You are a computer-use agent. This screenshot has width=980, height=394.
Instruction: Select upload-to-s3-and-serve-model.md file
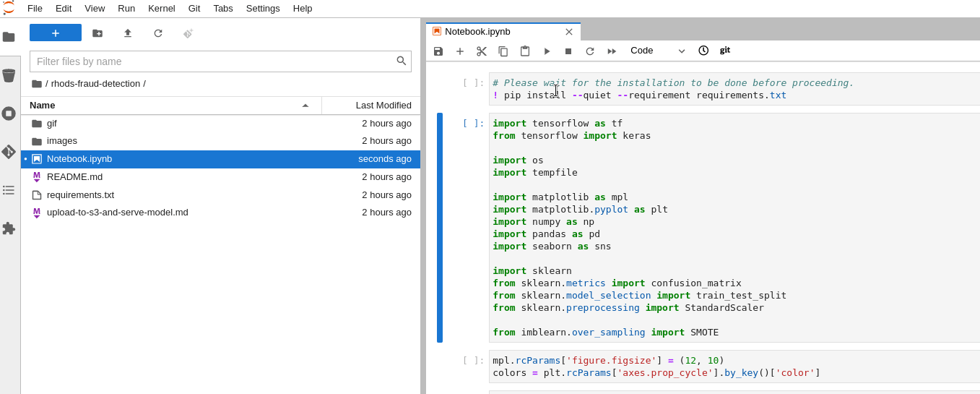tap(220, 213)
